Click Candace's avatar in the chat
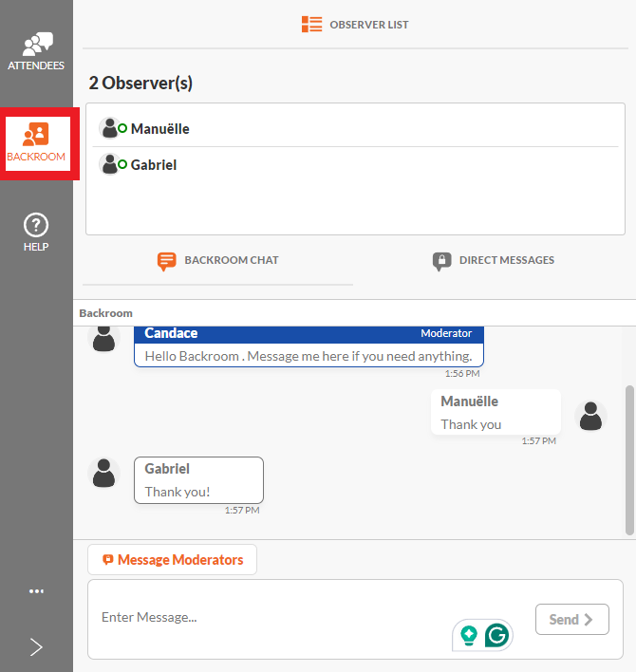 (103, 338)
